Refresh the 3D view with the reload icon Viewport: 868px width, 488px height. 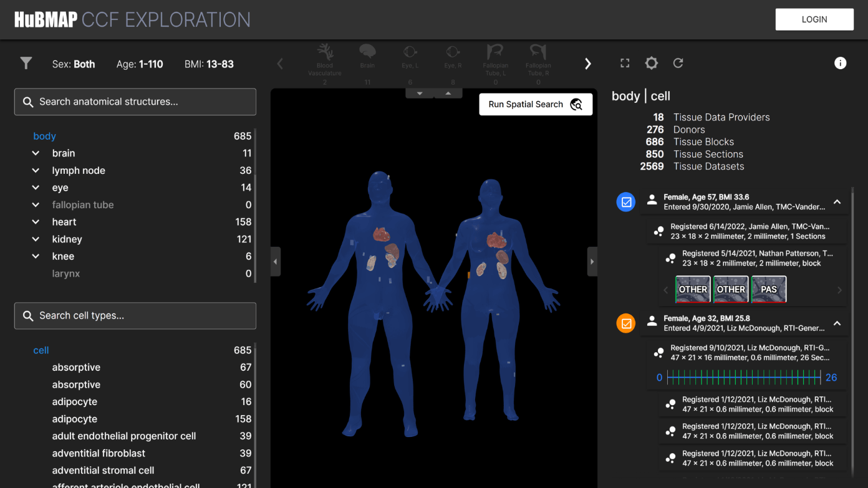click(x=678, y=63)
